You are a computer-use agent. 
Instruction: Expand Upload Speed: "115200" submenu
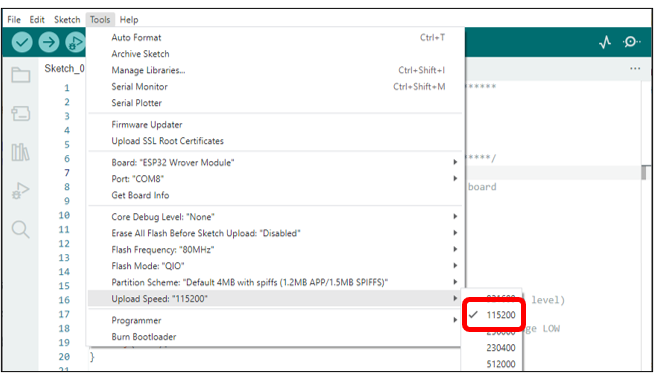[275, 298]
